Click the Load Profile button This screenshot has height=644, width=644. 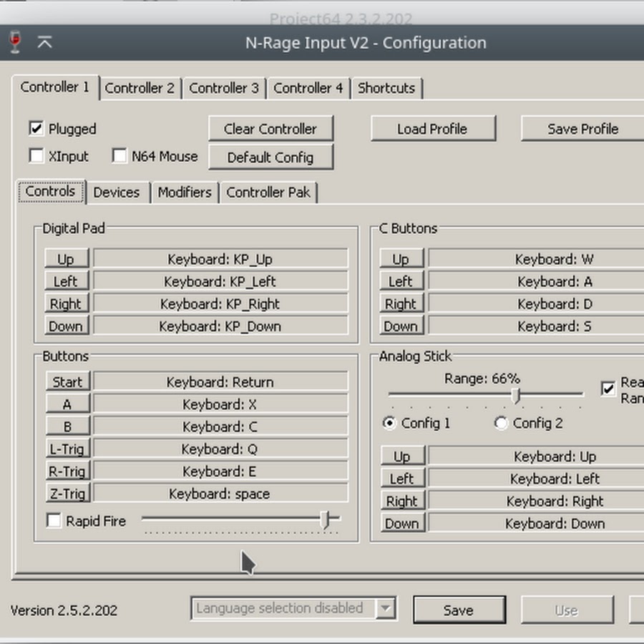point(433,129)
